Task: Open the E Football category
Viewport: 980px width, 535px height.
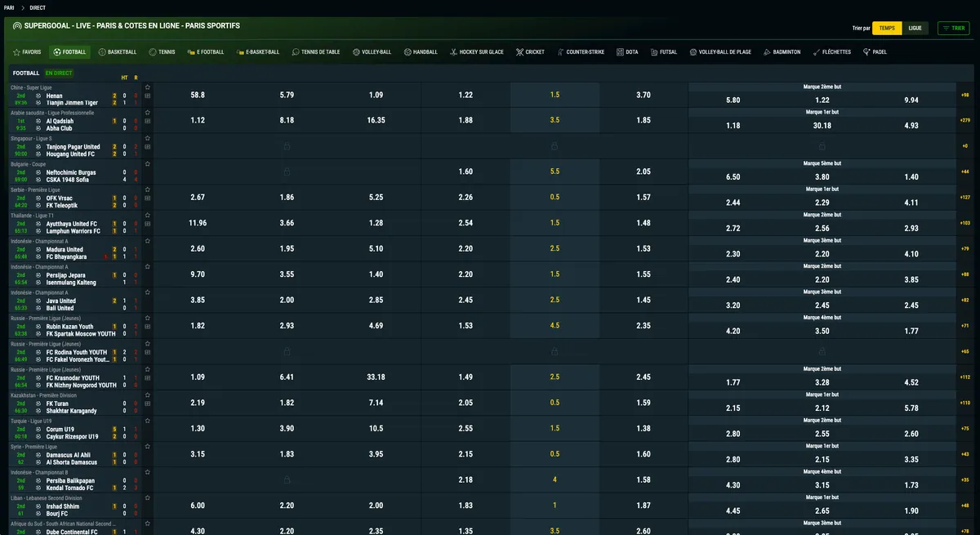Action: tap(205, 52)
